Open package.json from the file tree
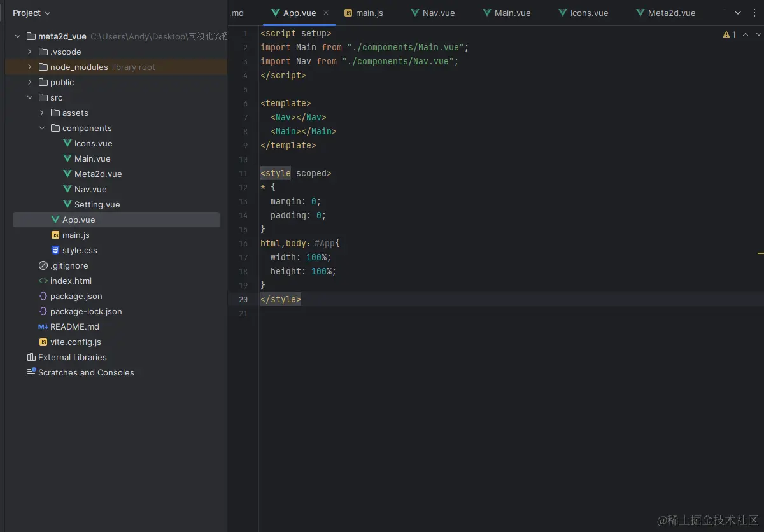 [76, 296]
